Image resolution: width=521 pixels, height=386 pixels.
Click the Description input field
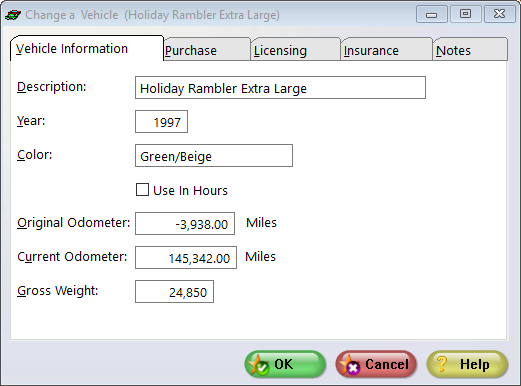click(x=280, y=88)
